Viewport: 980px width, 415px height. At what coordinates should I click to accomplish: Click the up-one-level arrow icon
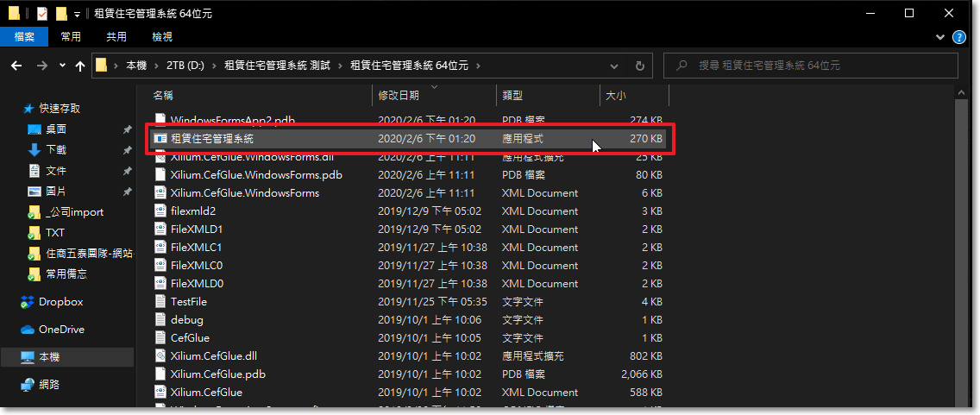tap(81, 66)
